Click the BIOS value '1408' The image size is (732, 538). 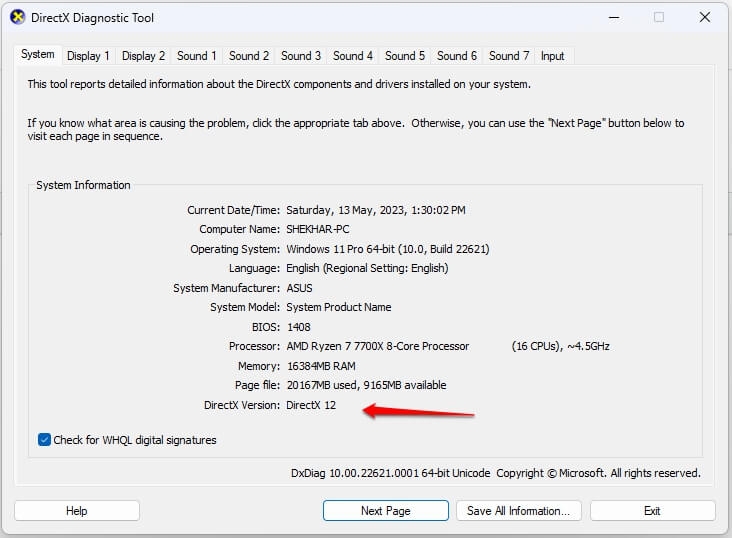(x=299, y=327)
